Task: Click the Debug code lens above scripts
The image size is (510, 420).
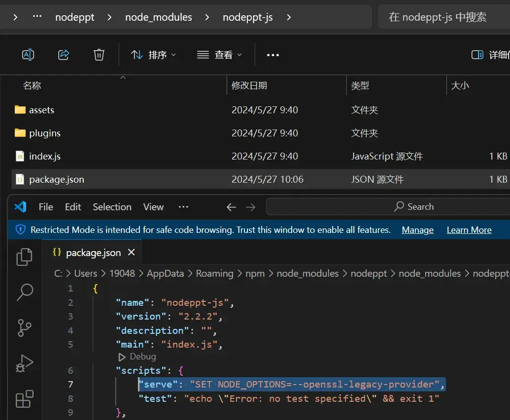Action: point(137,356)
